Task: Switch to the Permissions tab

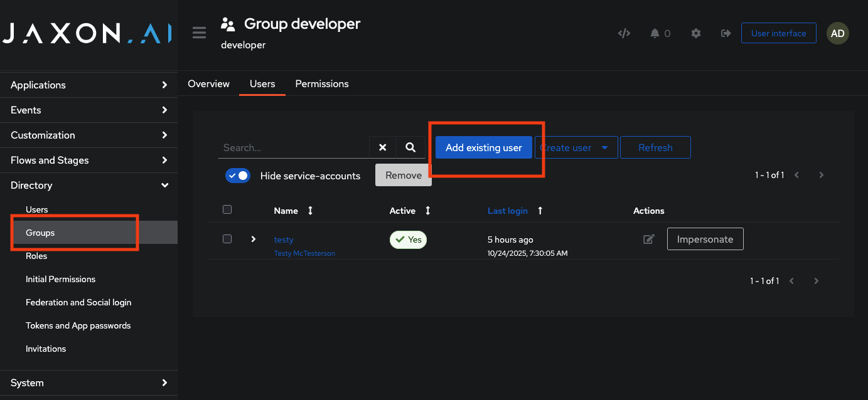Action: 322,83
